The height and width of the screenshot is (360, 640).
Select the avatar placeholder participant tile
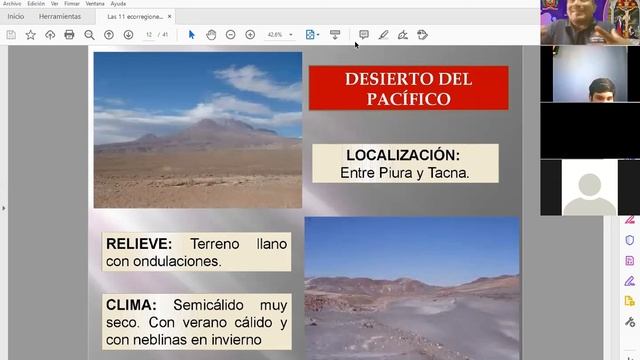pos(590,187)
